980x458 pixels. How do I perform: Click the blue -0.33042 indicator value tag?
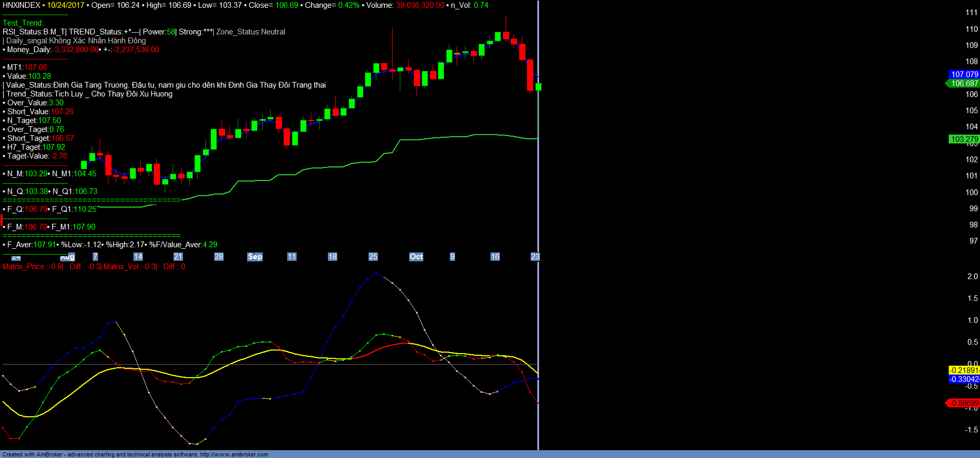tap(964, 379)
